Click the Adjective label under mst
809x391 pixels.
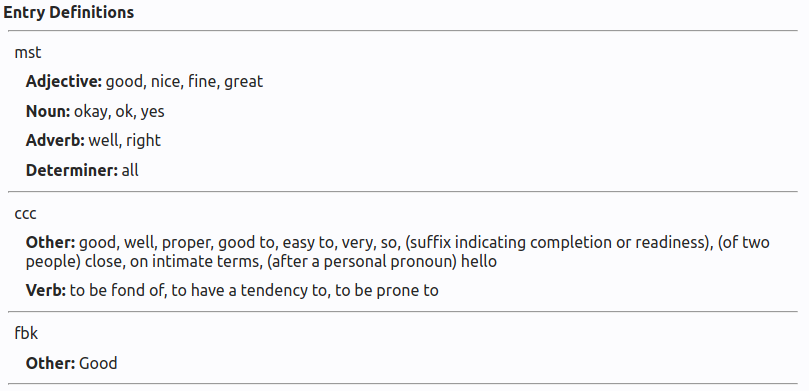click(64, 82)
